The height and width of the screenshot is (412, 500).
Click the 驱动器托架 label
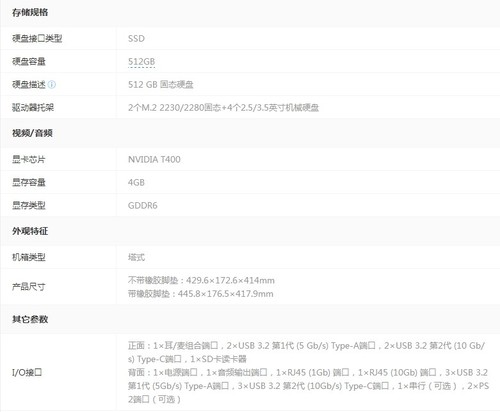click(x=33, y=108)
